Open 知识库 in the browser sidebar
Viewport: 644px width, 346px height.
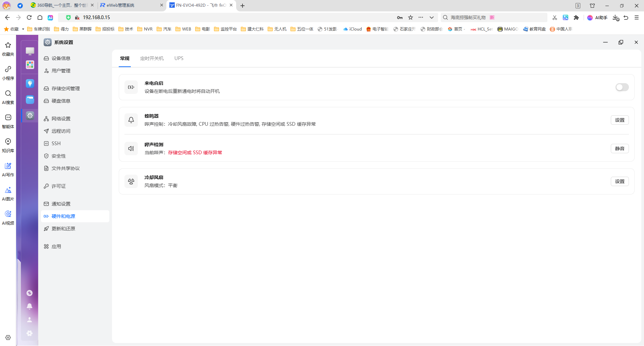tap(8, 145)
